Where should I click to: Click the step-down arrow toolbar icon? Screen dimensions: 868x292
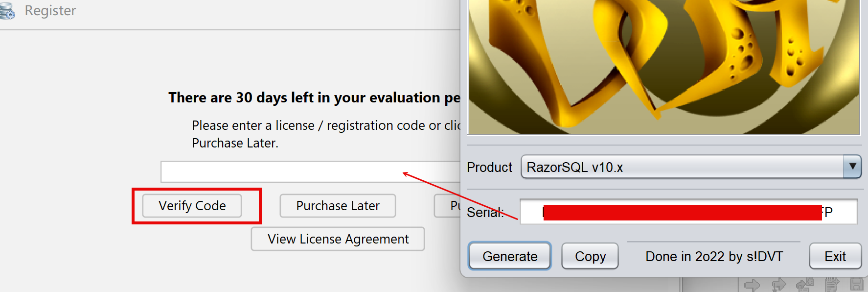[778, 285]
